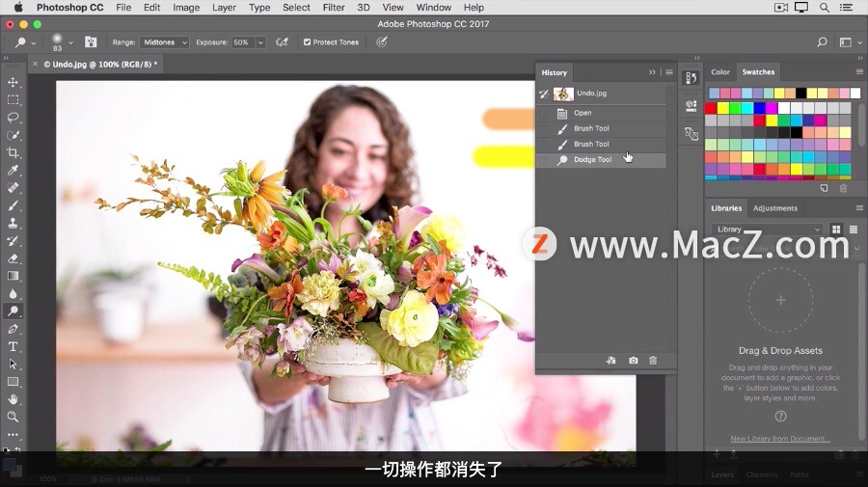
Task: Select the Undo.jpg document tab
Action: click(x=100, y=65)
